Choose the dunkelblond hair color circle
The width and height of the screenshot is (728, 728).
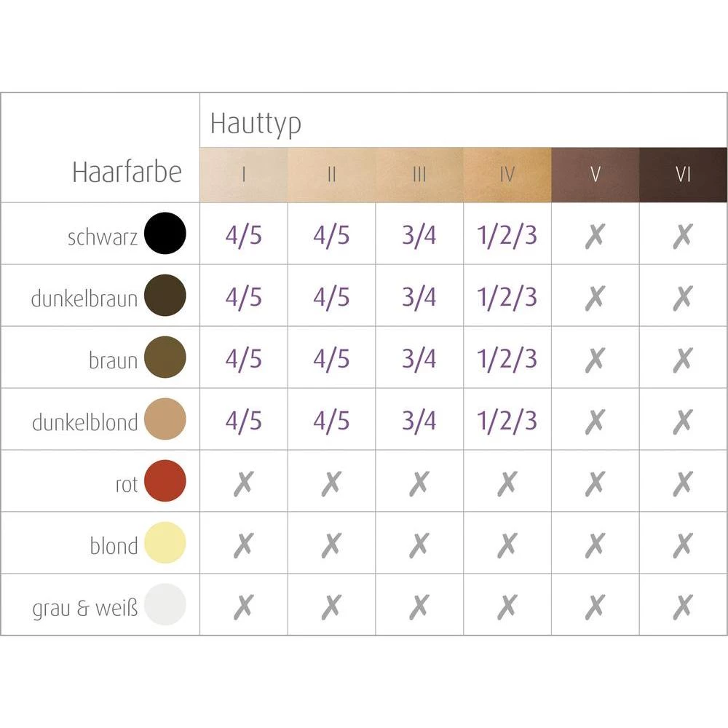[165, 419]
